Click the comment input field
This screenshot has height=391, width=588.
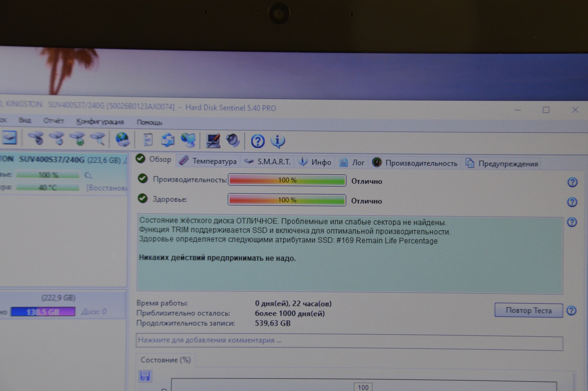coord(349,341)
